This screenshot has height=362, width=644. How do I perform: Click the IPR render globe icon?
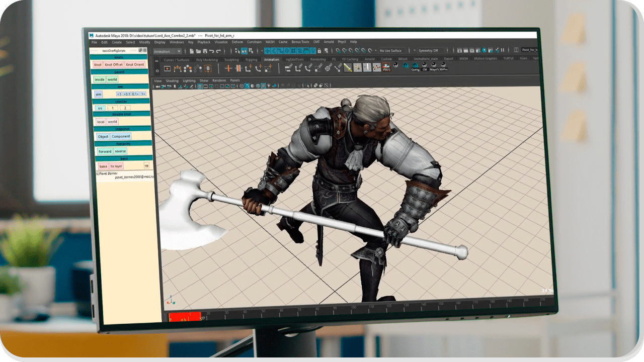[484, 51]
